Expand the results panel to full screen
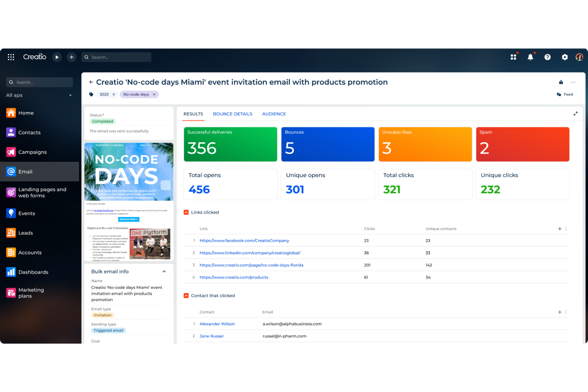The width and height of the screenshot is (588, 392). (x=575, y=114)
